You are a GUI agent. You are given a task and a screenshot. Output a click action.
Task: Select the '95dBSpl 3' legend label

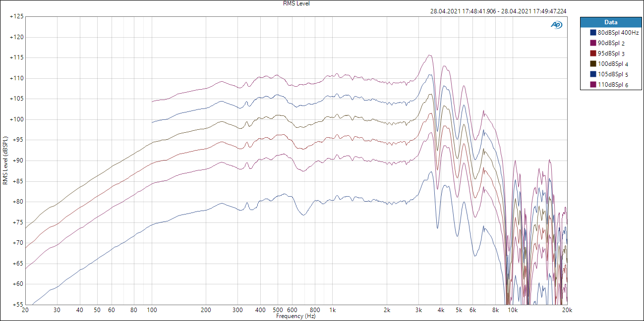click(x=611, y=53)
